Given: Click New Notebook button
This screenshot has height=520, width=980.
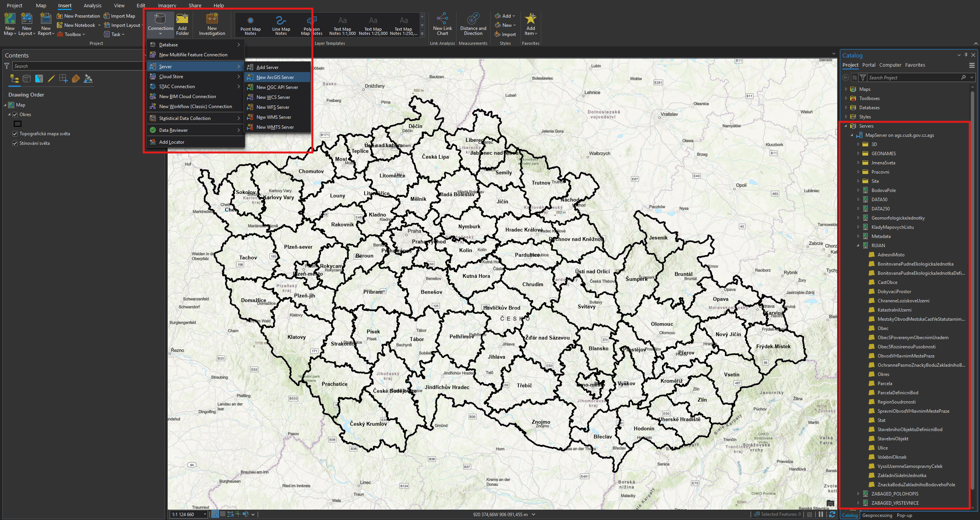Looking at the screenshot, I should 76,25.
